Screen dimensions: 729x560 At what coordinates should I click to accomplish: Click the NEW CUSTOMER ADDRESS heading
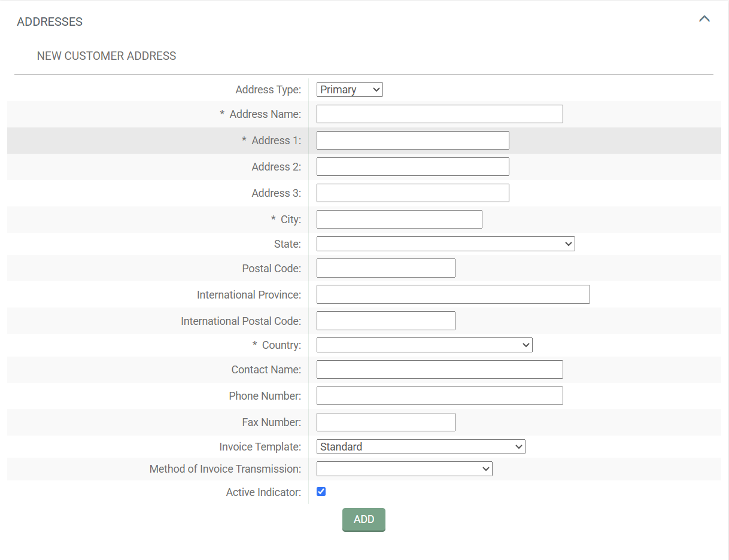(106, 56)
